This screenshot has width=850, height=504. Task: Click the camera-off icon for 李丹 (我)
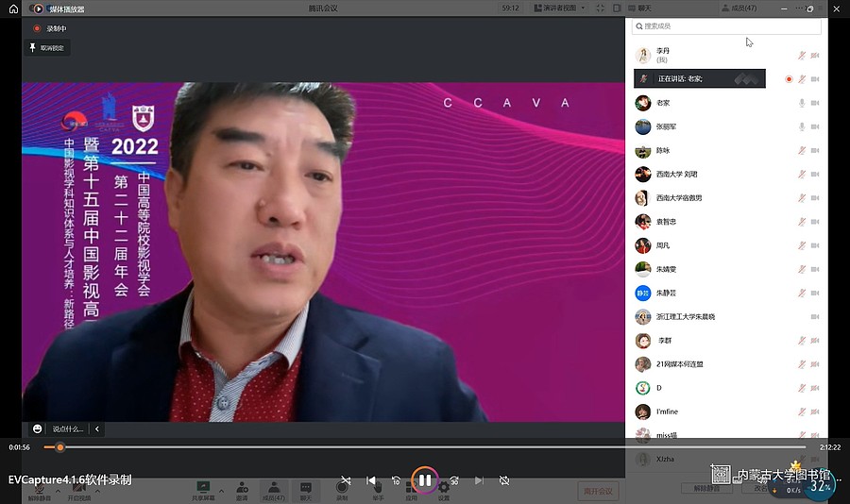[815, 56]
